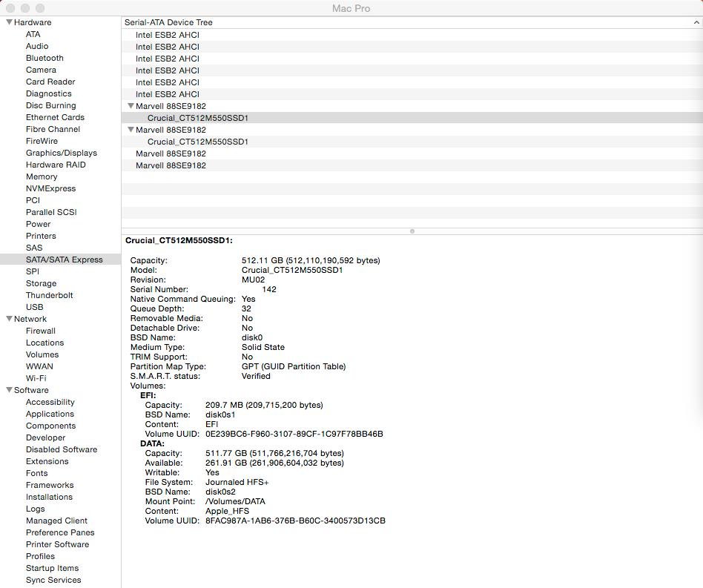Open Diagnostics in the sidebar
The image size is (703, 588).
pos(49,93)
